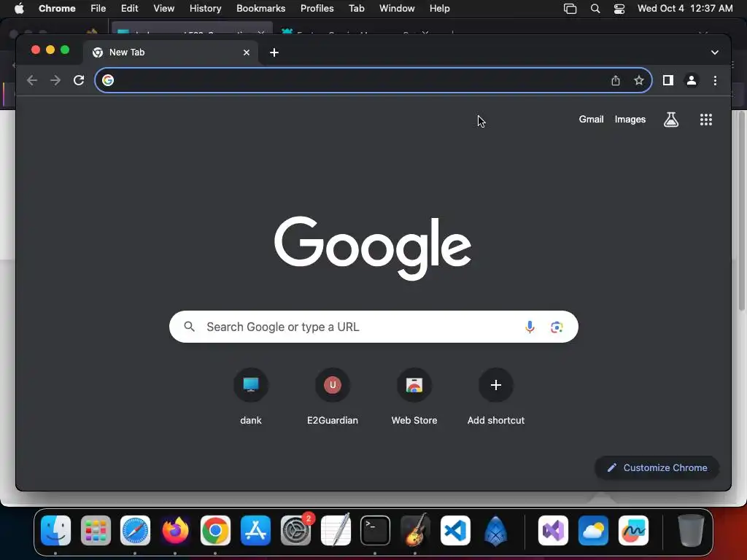Open Launchpad from the Dock

[96, 531]
